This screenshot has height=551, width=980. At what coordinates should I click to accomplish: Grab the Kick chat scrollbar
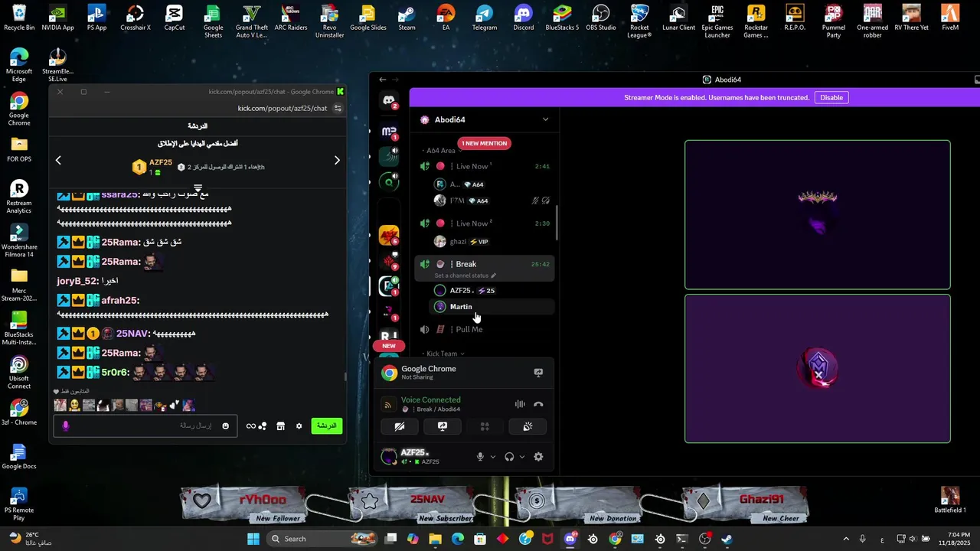pos(345,377)
